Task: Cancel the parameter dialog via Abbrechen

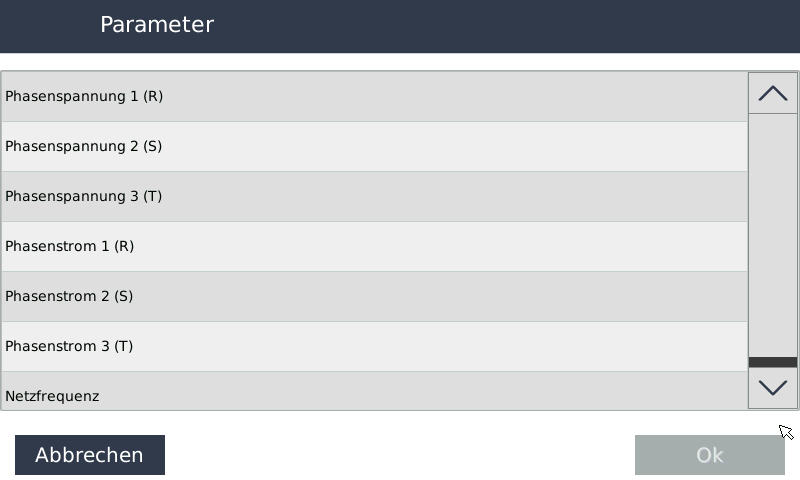Action: [x=90, y=455]
